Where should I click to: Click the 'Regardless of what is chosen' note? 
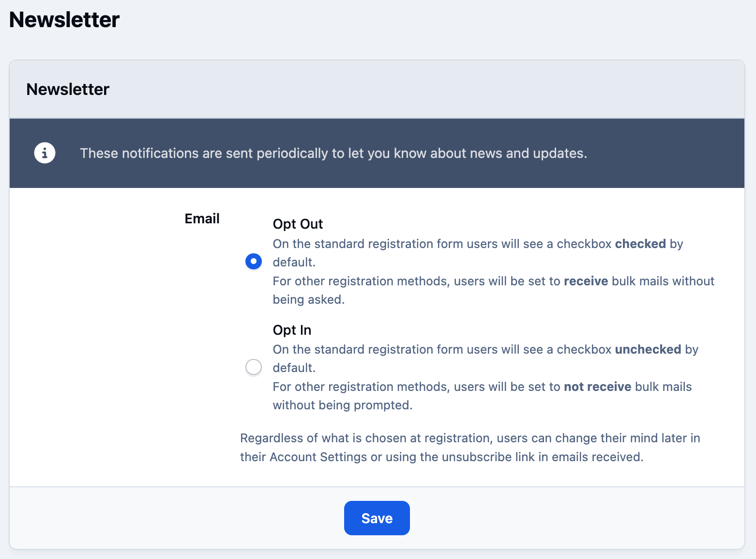(470, 448)
